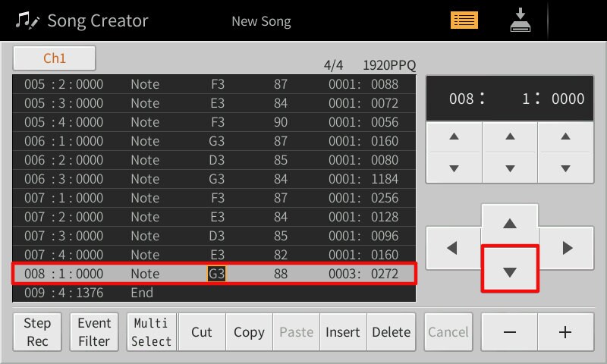Select the 009:4:1376 End event row

[214, 292]
